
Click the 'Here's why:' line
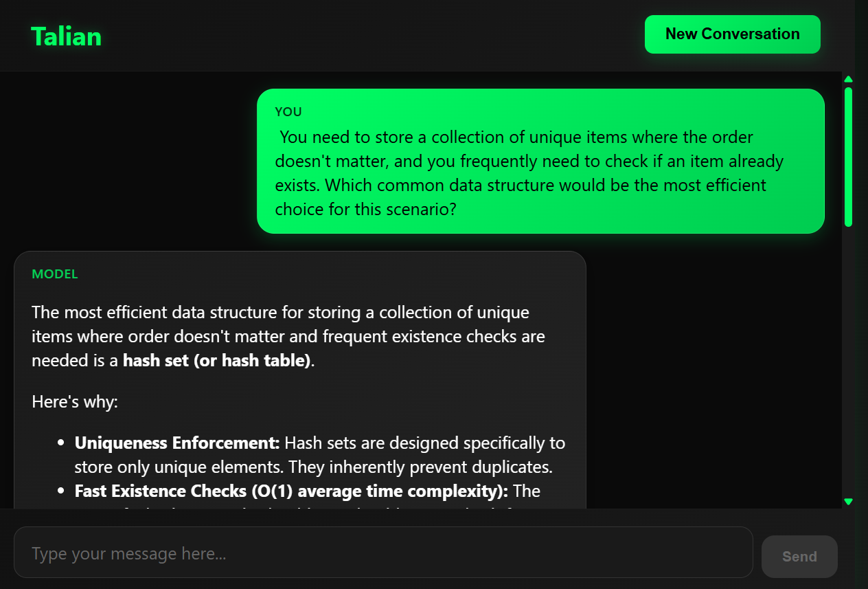[x=75, y=401]
